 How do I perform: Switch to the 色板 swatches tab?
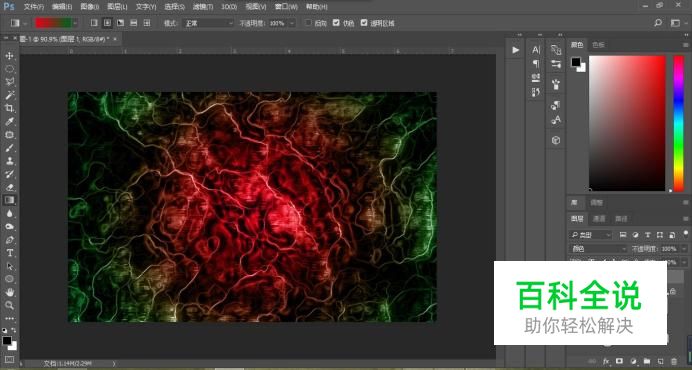[598, 45]
